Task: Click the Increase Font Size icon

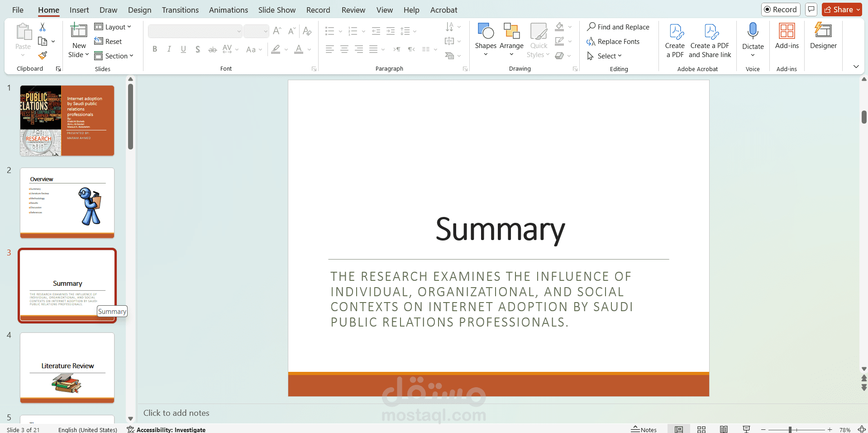Action: 277,31
